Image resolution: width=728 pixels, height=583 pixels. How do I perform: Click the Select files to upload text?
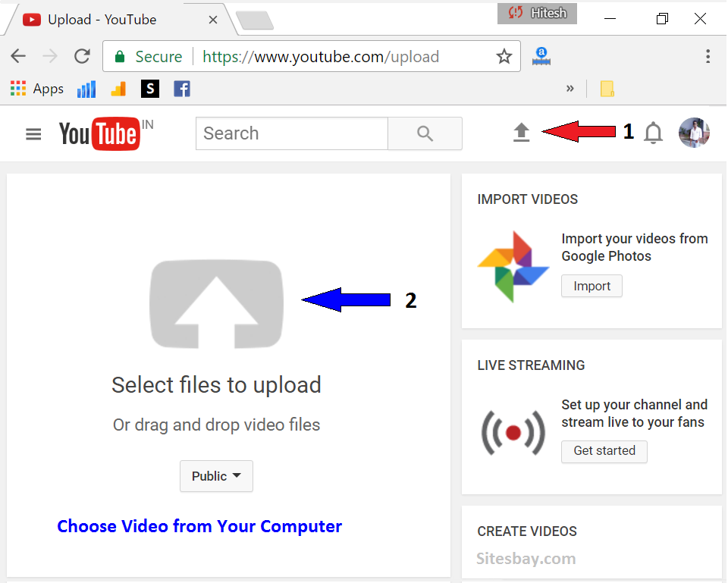[x=216, y=385]
